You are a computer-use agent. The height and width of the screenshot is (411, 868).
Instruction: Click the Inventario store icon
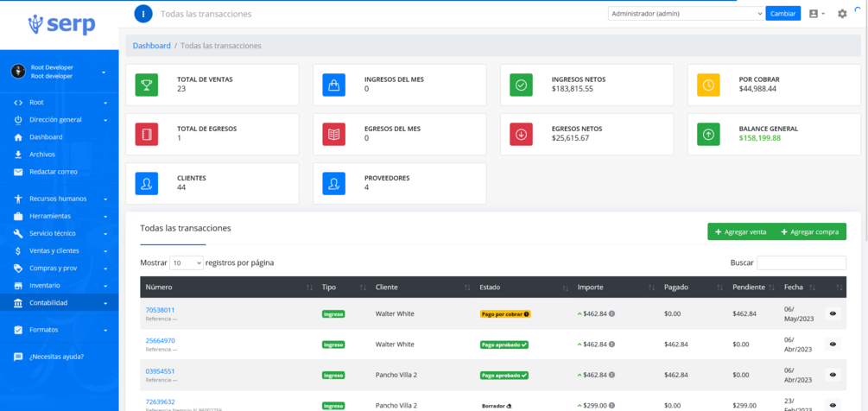coord(18,286)
